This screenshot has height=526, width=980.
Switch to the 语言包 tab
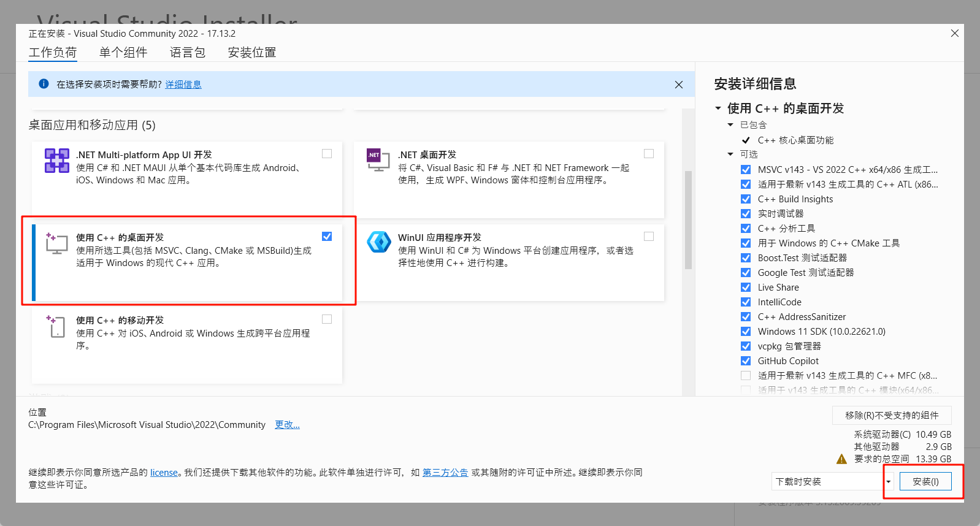pos(188,53)
